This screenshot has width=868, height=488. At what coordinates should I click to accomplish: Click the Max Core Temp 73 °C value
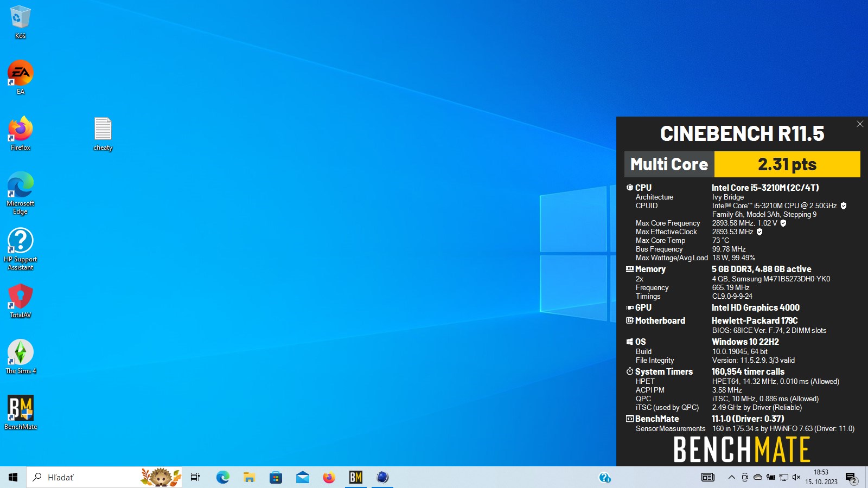721,240
